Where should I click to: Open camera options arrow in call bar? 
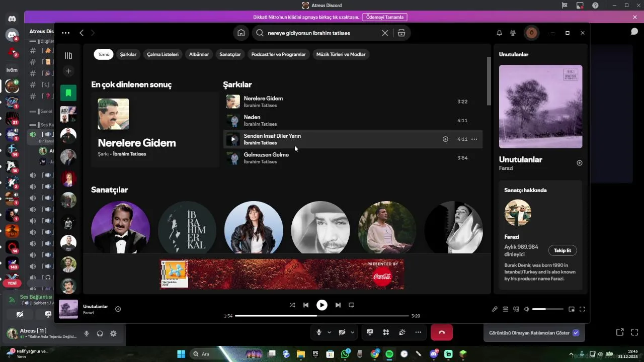click(352, 332)
